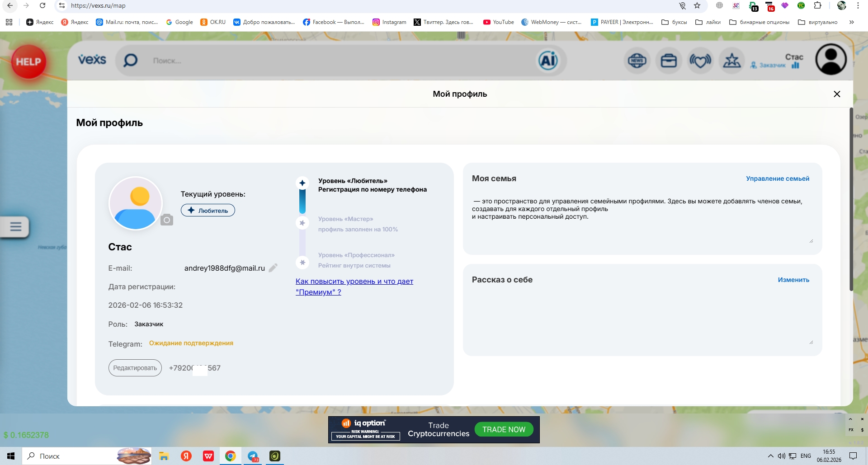Click the volume icon in system tray
The height and width of the screenshot is (465, 868).
pyautogui.click(x=781, y=456)
